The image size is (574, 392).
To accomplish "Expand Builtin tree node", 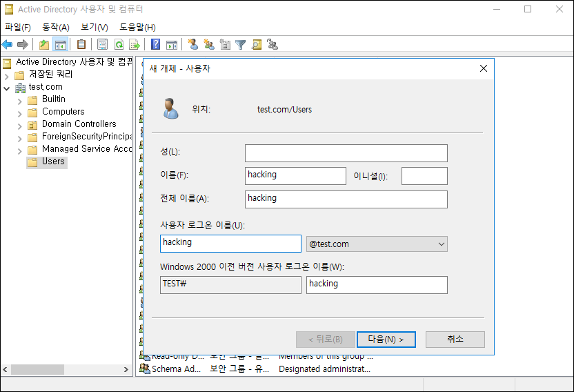I will pyautogui.click(x=20, y=101).
